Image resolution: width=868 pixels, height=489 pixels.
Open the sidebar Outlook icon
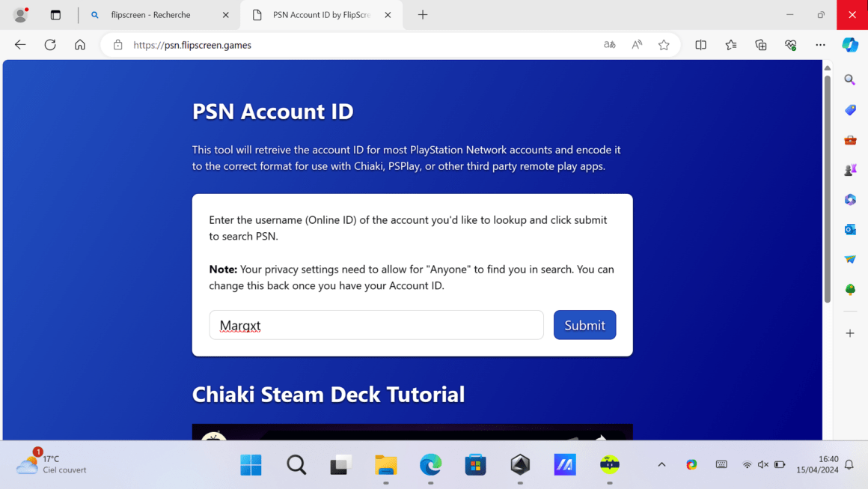click(850, 230)
